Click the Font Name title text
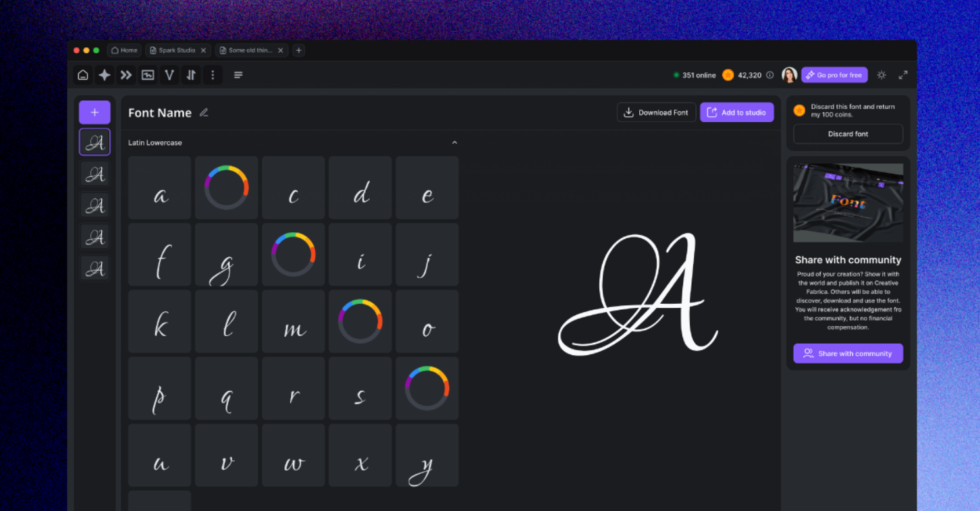This screenshot has height=511, width=980. pyautogui.click(x=160, y=113)
